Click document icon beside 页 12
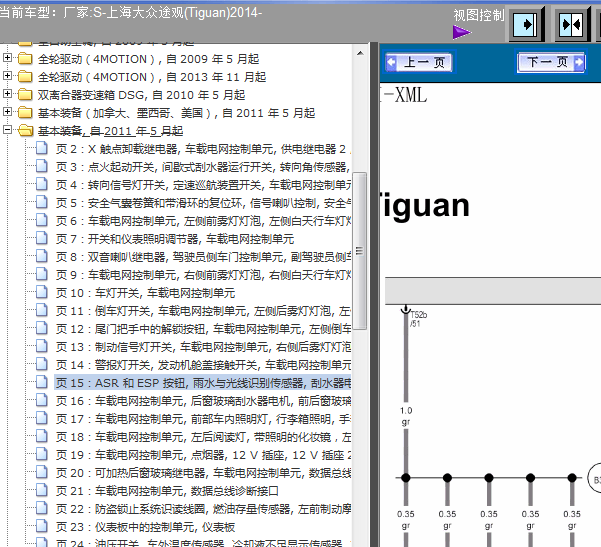The image size is (601, 547). [x=42, y=328]
